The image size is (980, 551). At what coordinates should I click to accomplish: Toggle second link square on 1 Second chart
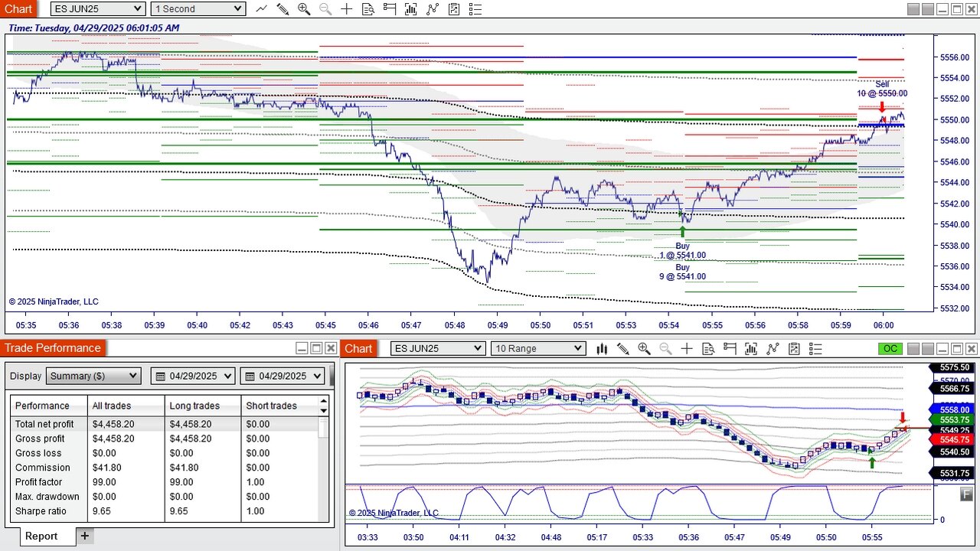[x=928, y=9]
